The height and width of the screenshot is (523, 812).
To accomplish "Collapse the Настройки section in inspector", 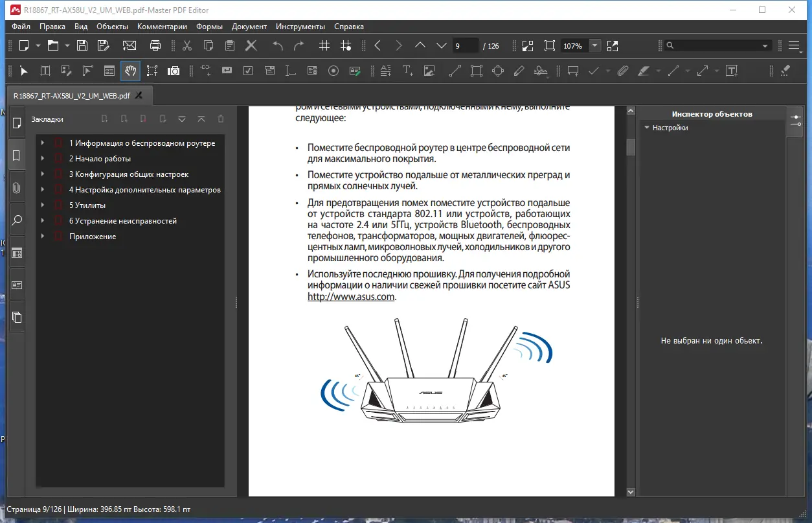I will [646, 128].
